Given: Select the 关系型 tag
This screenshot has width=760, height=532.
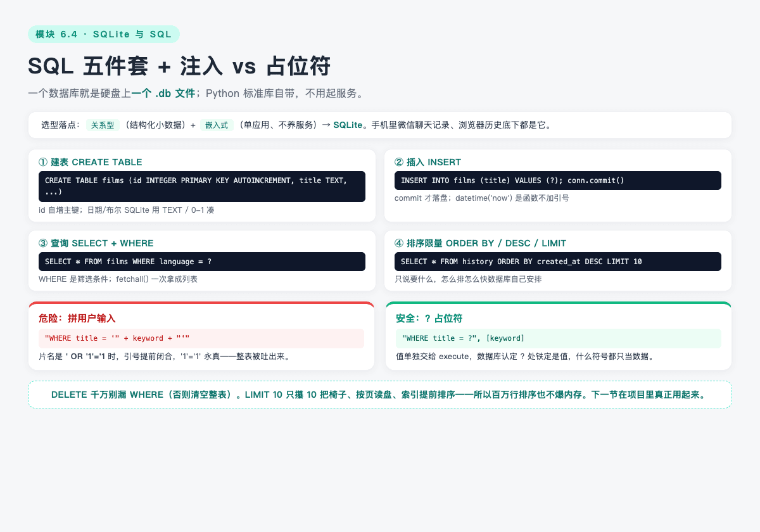Looking at the screenshot, I should (x=103, y=125).
